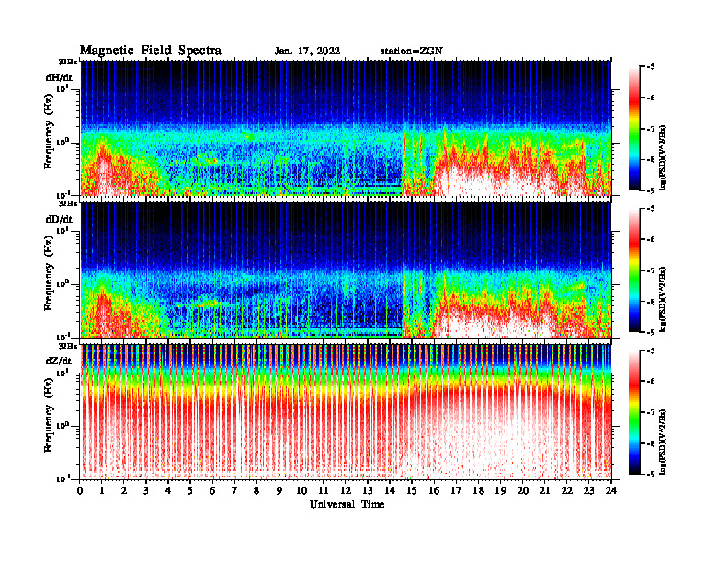Click hour tick label "9" on time axis
Image resolution: width=728 pixels, height=563 pixels.
pos(279,491)
